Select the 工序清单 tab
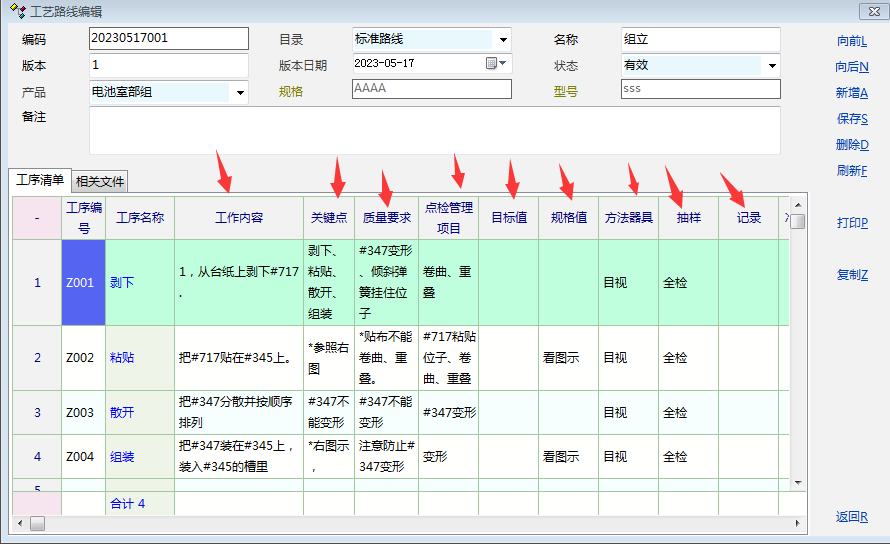The image size is (890, 544). pos(40,181)
